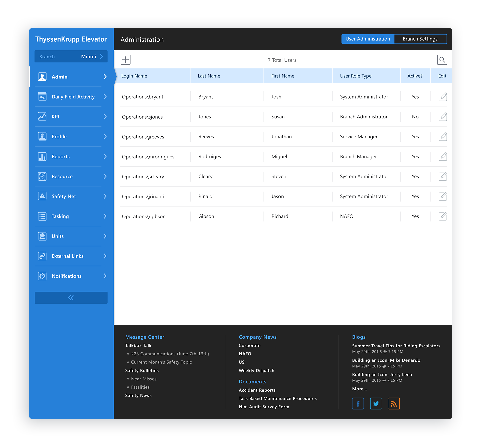
Task: Switch to Branch Settings tab
Action: 420,39
